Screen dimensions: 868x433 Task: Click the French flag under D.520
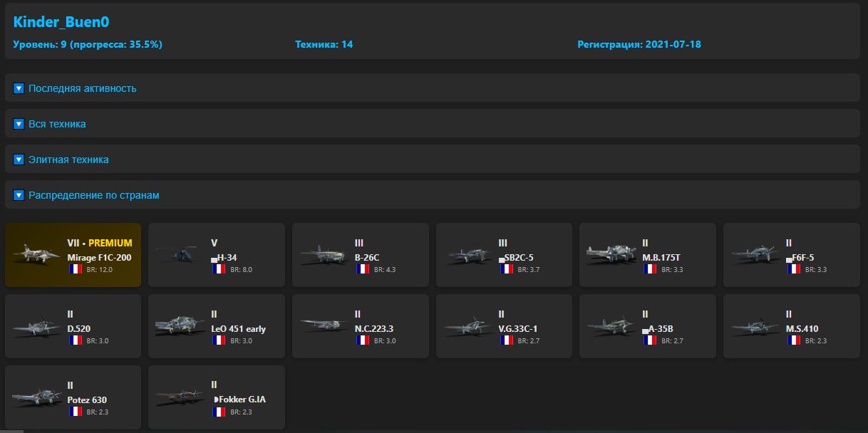tap(76, 340)
